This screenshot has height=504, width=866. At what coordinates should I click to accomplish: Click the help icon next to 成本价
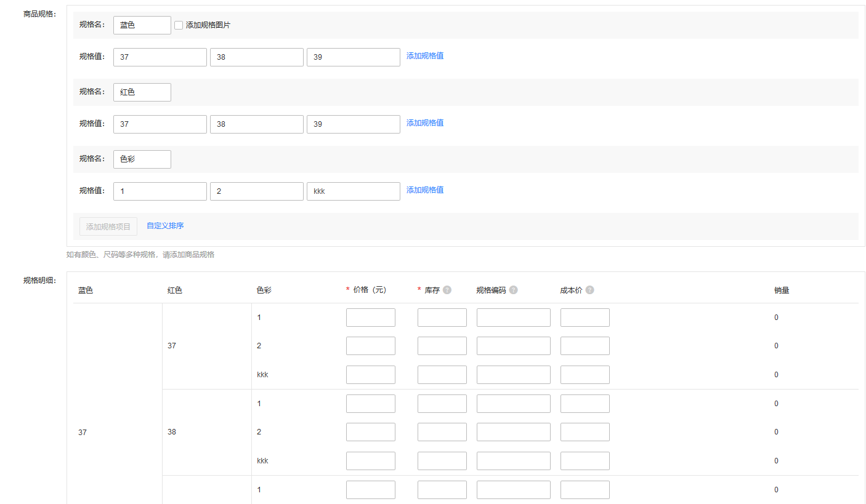[589, 290]
